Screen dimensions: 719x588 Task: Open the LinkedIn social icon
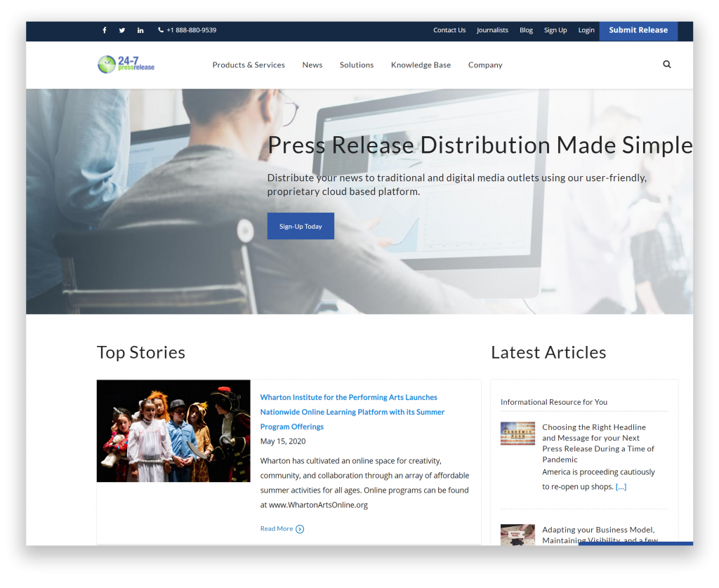pos(140,30)
